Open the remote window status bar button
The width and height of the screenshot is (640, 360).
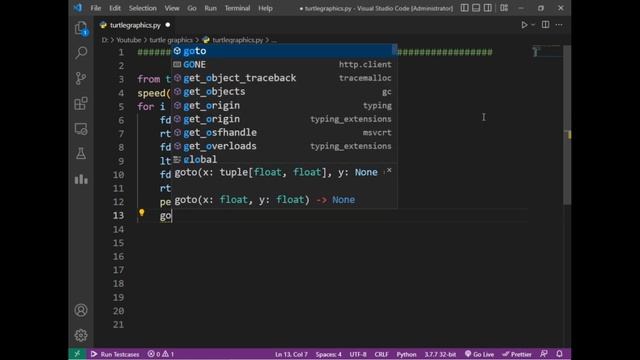(x=77, y=354)
